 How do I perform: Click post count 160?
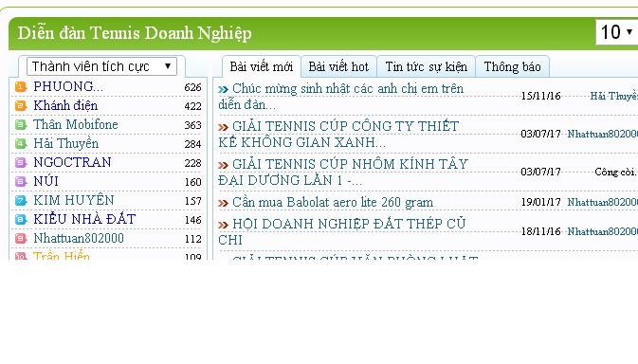pos(192,182)
